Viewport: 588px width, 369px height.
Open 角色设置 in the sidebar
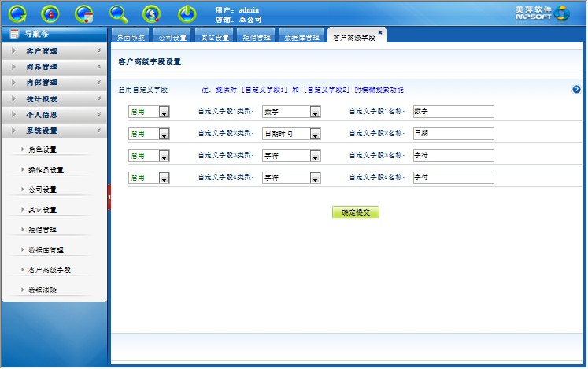click(x=43, y=149)
